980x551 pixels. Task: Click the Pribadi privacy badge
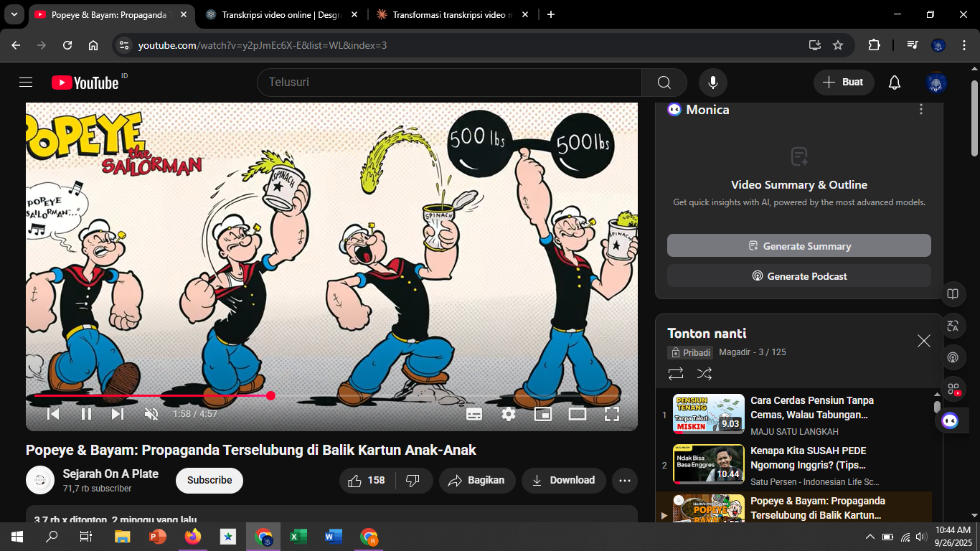[691, 352]
